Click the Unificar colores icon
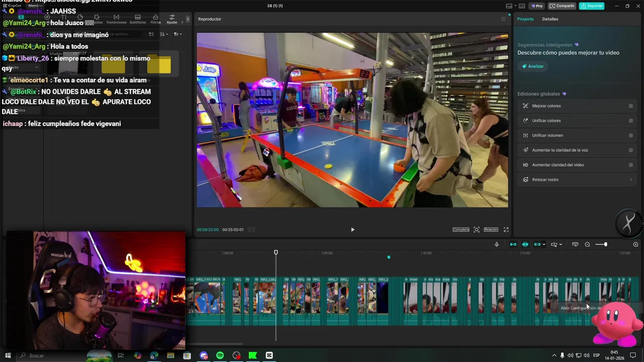The height and width of the screenshot is (362, 644). click(x=525, y=121)
